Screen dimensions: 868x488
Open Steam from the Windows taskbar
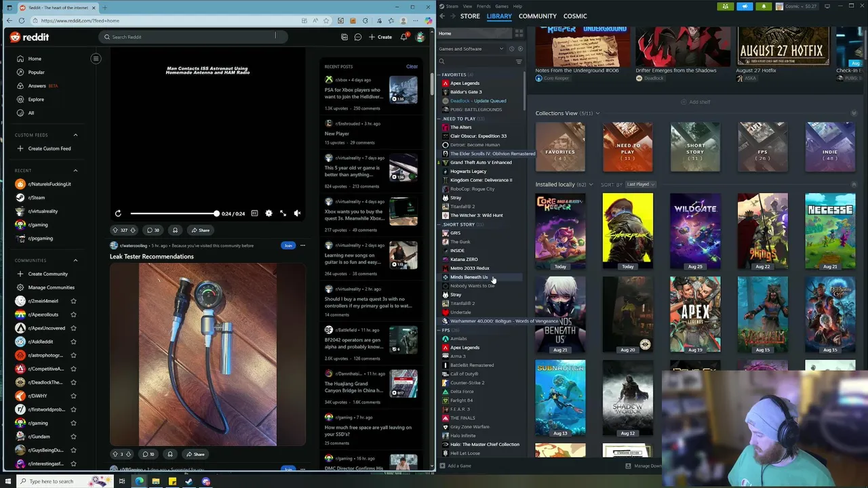click(189, 481)
